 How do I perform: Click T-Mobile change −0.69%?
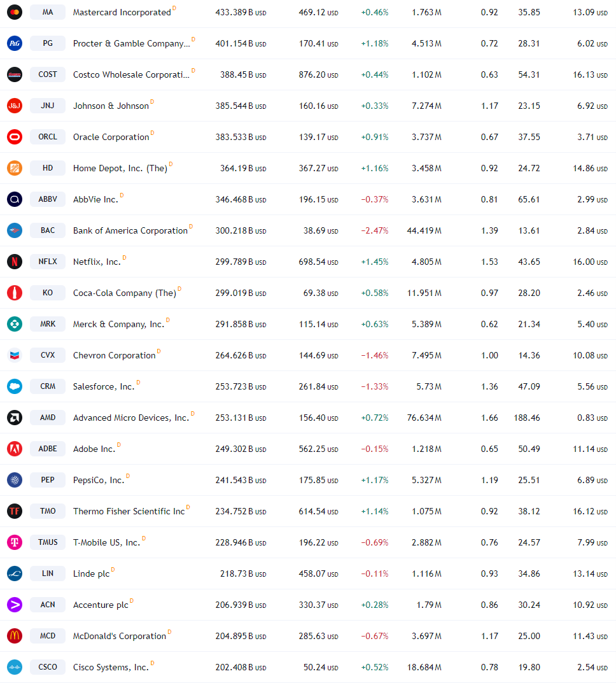pos(374,542)
